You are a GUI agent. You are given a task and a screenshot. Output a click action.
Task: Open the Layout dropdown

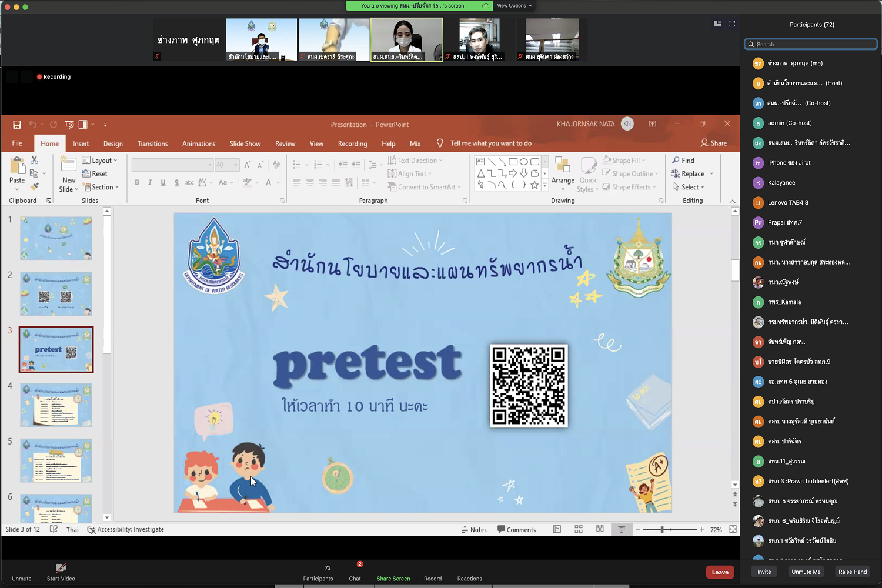click(100, 161)
